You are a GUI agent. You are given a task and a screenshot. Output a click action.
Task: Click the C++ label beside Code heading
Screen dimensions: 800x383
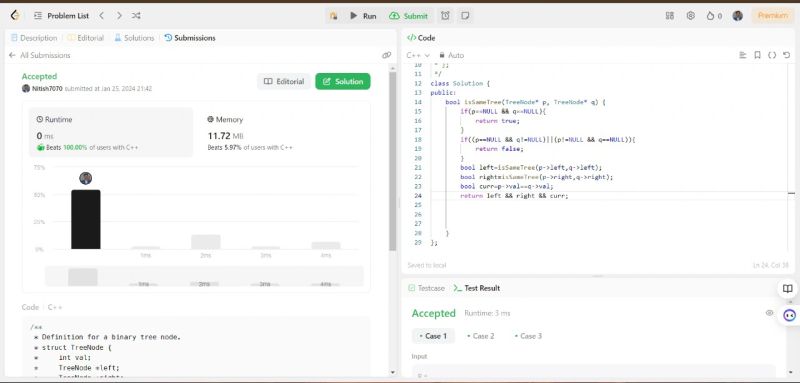(55, 308)
